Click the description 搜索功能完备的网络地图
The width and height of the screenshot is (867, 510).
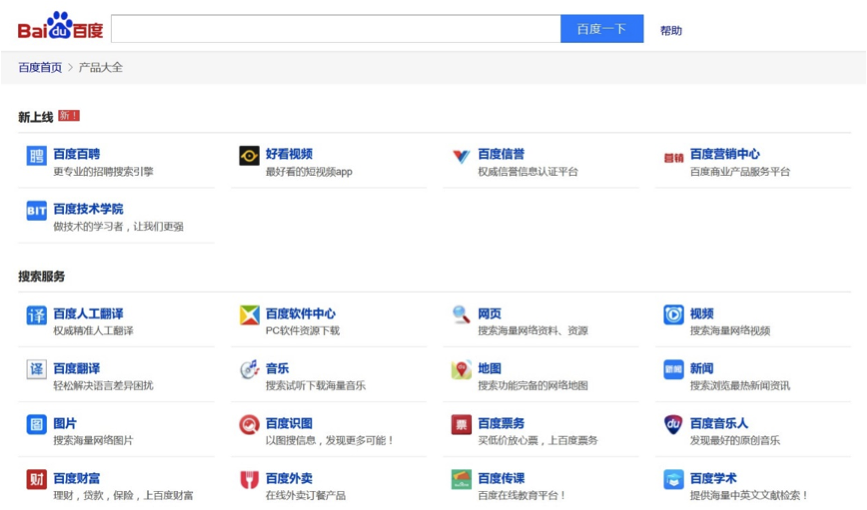[532, 385]
